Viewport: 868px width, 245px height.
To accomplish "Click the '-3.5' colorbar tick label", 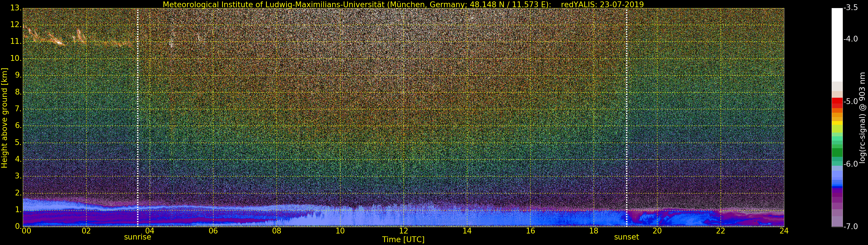I will [851, 7].
